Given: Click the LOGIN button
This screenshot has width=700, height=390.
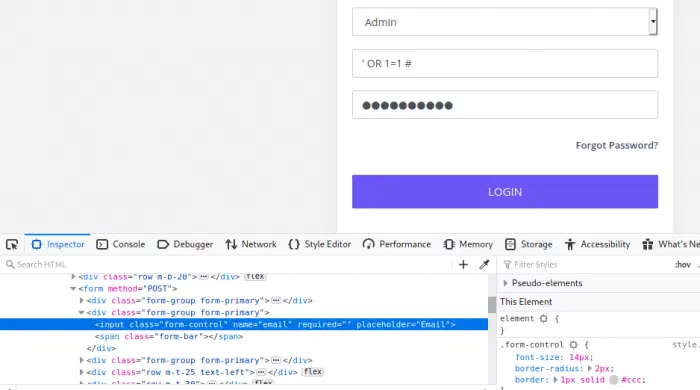Looking at the screenshot, I should (504, 191).
